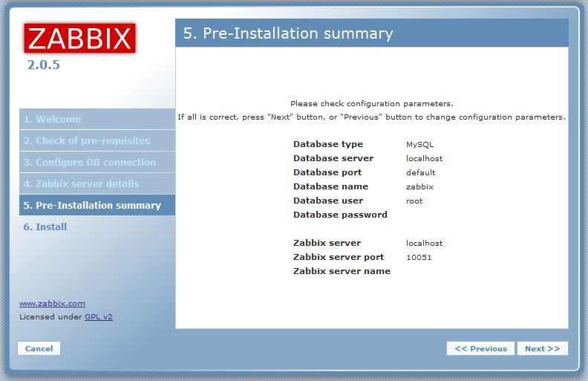This screenshot has width=588, height=381.
Task: Go to step 1. Welcome
Action: (97, 120)
